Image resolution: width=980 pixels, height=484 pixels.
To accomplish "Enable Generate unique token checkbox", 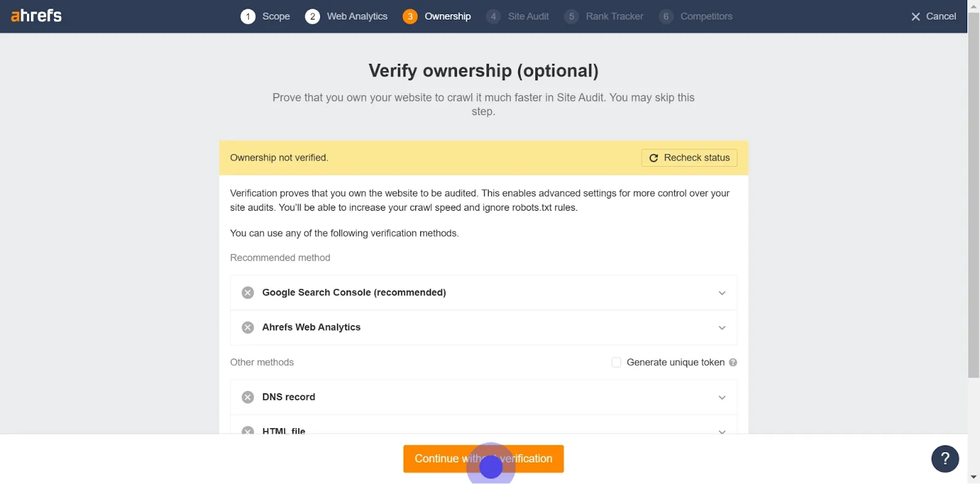I will (x=616, y=363).
